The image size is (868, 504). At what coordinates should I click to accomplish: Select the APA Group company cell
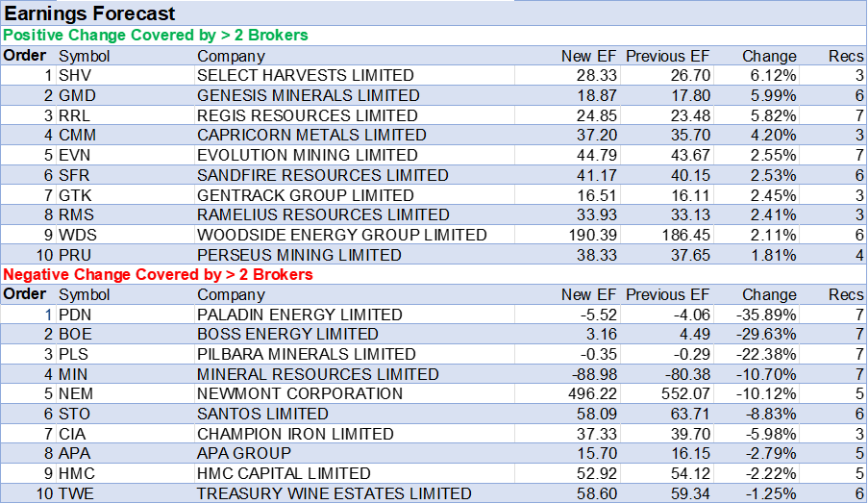coord(243,453)
